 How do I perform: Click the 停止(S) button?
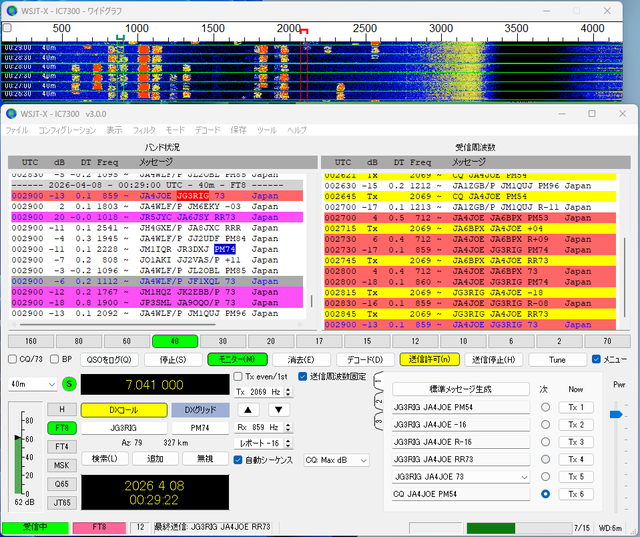(x=173, y=359)
